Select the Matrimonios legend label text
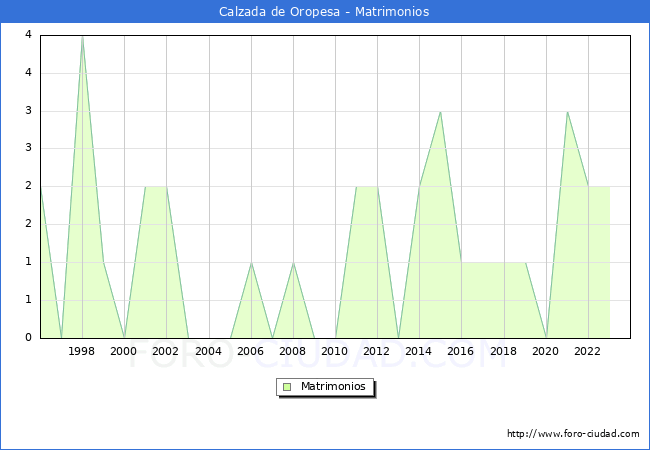Image resolution: width=650 pixels, height=450 pixels. [332, 386]
